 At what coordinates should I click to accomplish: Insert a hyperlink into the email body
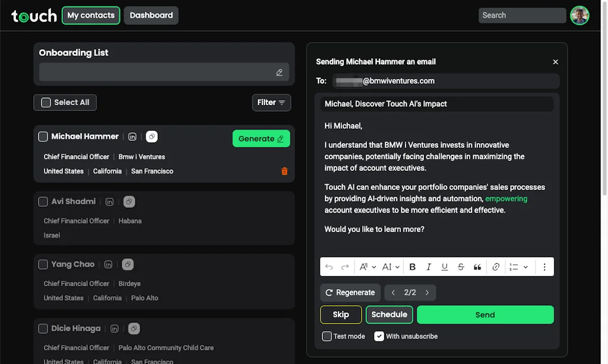click(x=496, y=267)
